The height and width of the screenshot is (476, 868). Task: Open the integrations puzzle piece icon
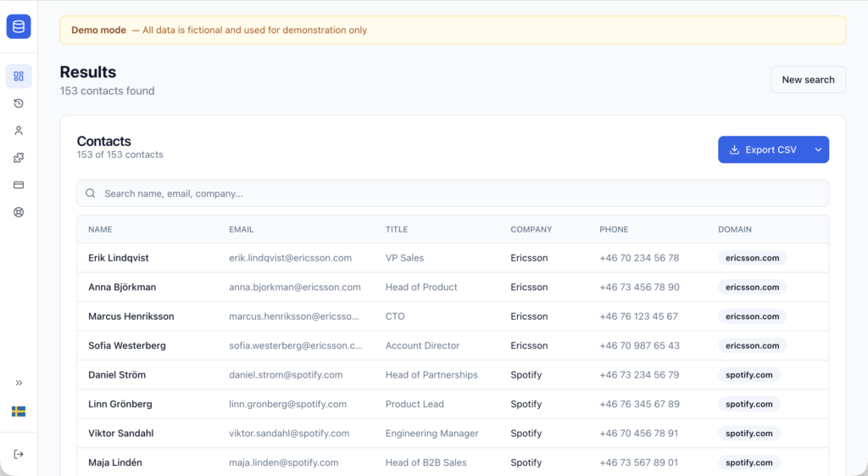coord(19,158)
